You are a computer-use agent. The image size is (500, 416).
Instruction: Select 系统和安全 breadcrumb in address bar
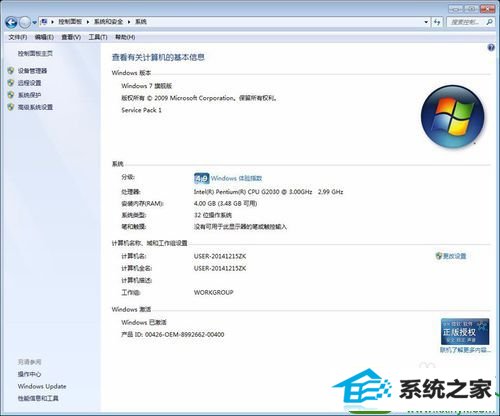pos(108,22)
